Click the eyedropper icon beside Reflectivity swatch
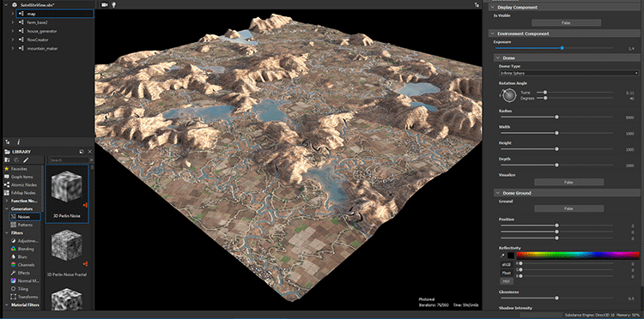This screenshot has height=319, width=644. click(502, 255)
